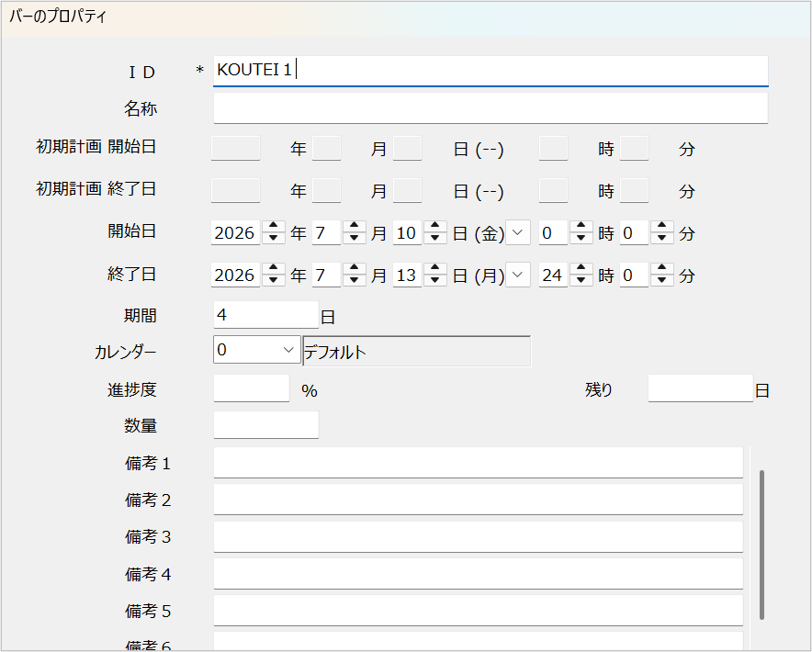Increase the 開始日 year with up arrow

pyautogui.click(x=274, y=226)
